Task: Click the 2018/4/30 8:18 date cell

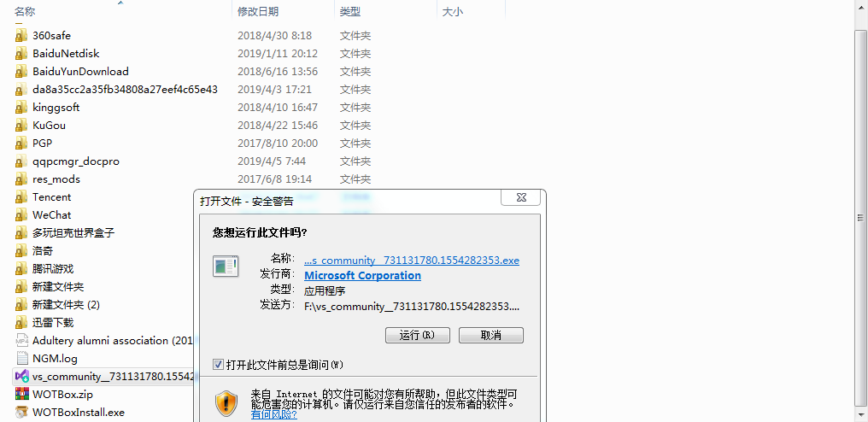Action: coord(274,35)
